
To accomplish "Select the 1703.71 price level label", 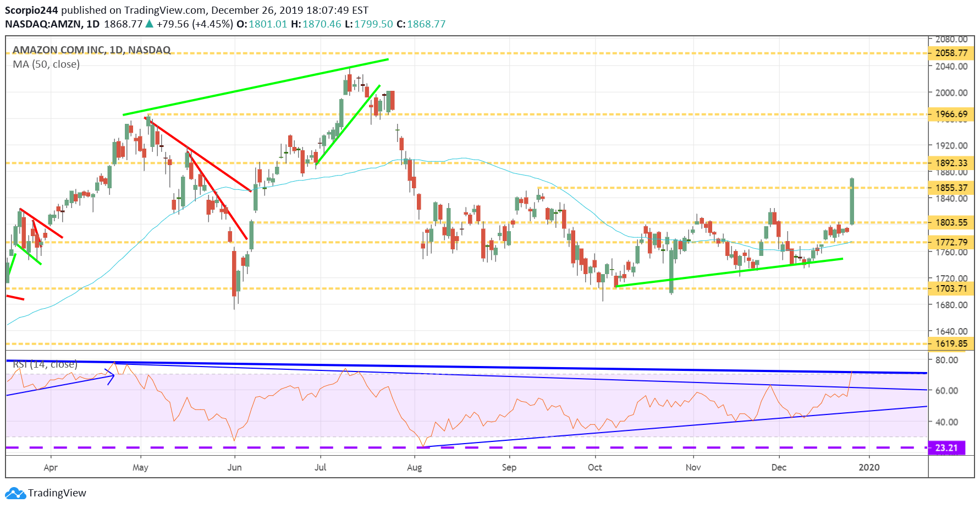I will 951,289.
